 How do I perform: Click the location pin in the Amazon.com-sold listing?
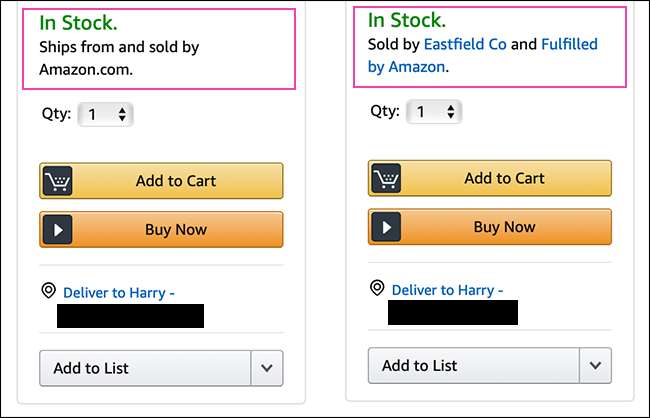[48, 291]
